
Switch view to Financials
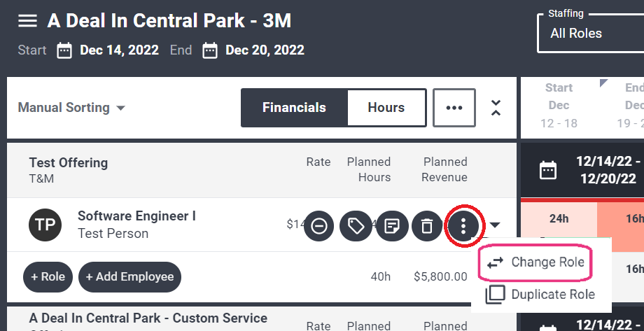point(294,108)
